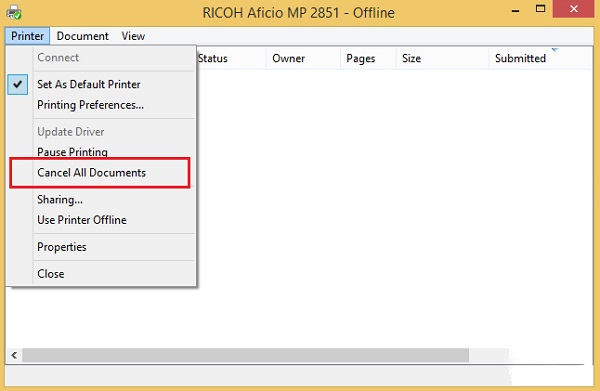Click the printer icon in title bar
This screenshot has height=391, width=600.
coord(14,12)
